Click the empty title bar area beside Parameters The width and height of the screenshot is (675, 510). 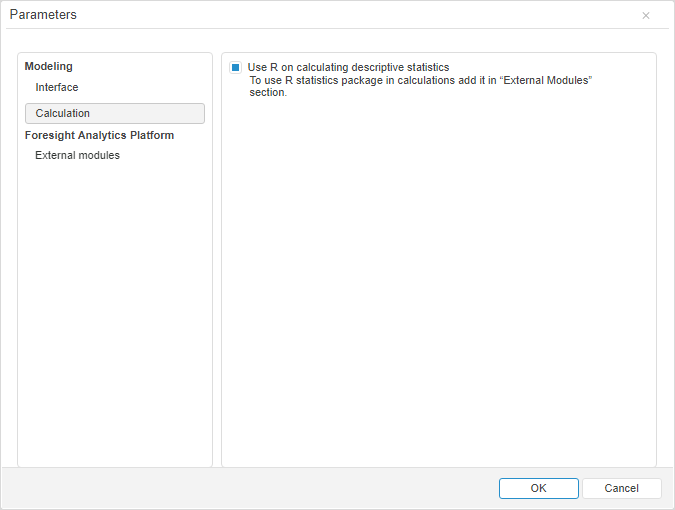tap(350, 16)
